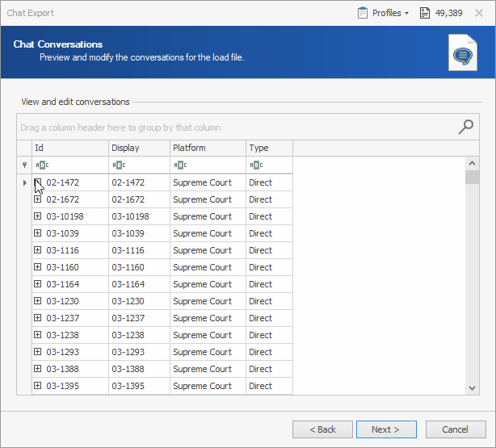
Task: Expand conversation 03-1164
Action: tap(38, 284)
